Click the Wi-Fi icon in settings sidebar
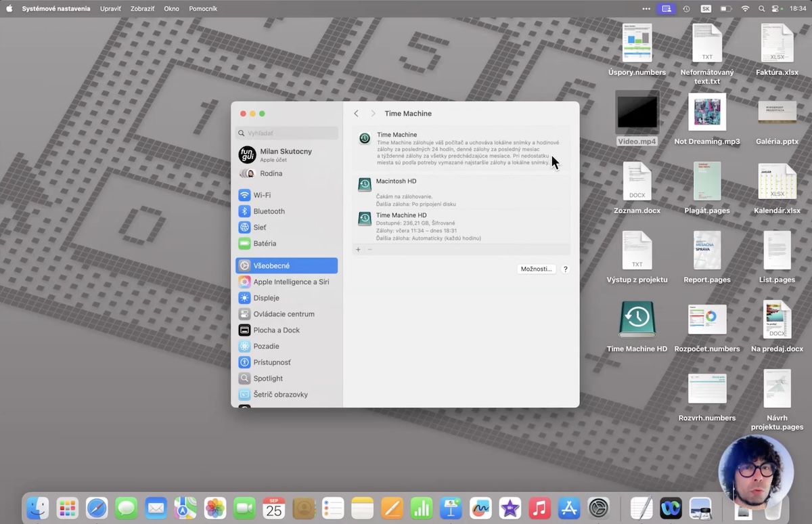Viewport: 812px width, 524px height. click(x=244, y=195)
